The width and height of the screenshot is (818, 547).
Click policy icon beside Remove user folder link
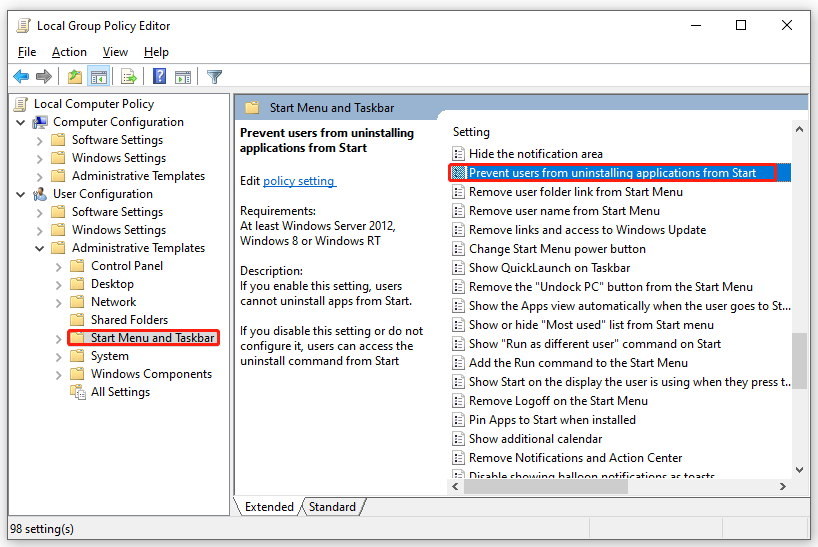(458, 192)
